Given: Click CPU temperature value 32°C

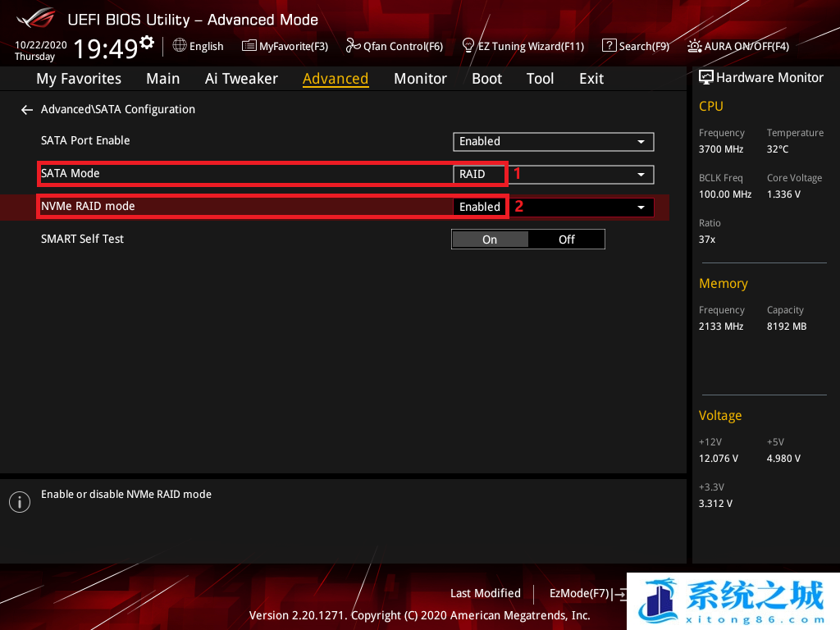Looking at the screenshot, I should [x=778, y=149].
